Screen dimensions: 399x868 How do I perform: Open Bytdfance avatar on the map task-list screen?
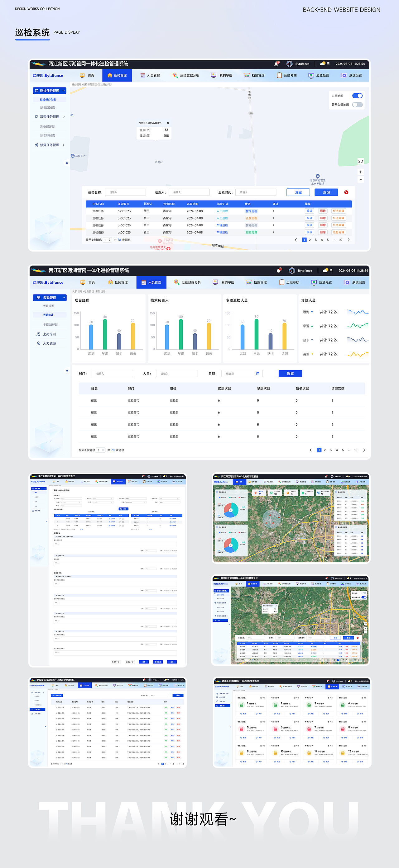pyautogui.click(x=289, y=64)
